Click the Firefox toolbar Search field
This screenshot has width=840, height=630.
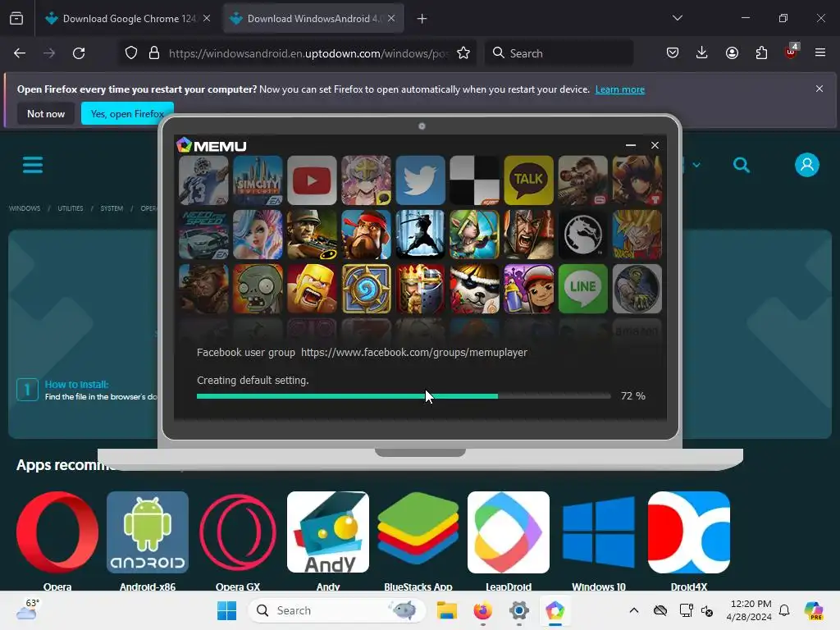pos(559,53)
